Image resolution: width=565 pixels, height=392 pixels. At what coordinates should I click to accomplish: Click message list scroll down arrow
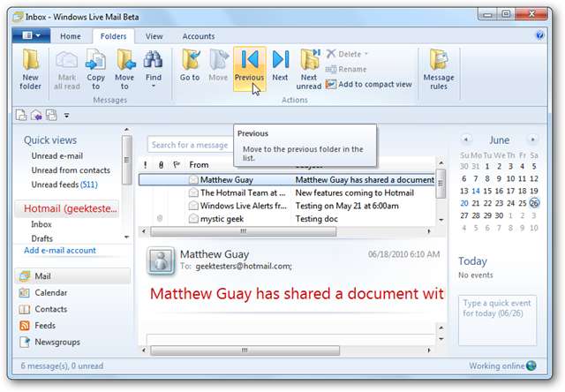coord(441,220)
